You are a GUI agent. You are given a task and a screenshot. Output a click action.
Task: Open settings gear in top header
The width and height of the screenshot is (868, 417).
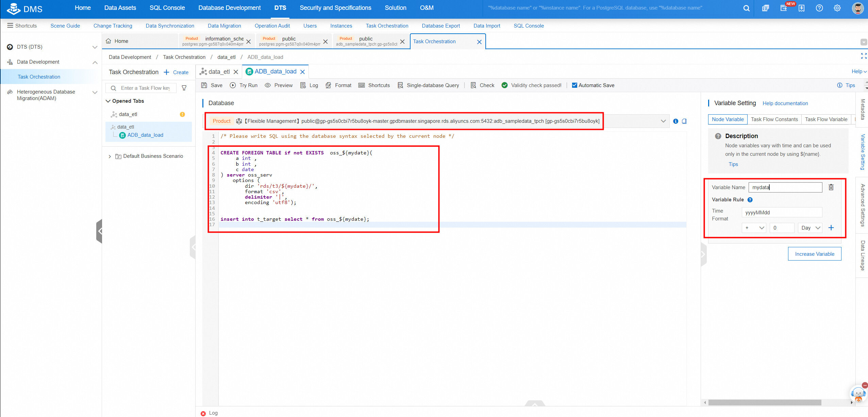[x=837, y=8]
